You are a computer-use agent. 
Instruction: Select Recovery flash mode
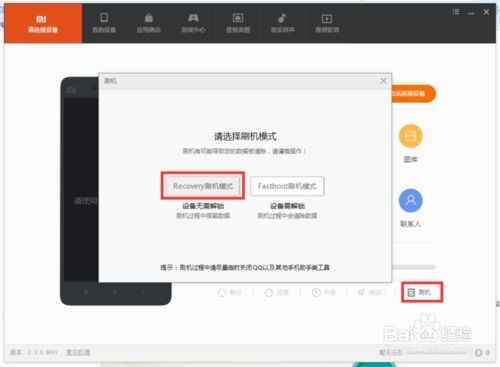203,186
